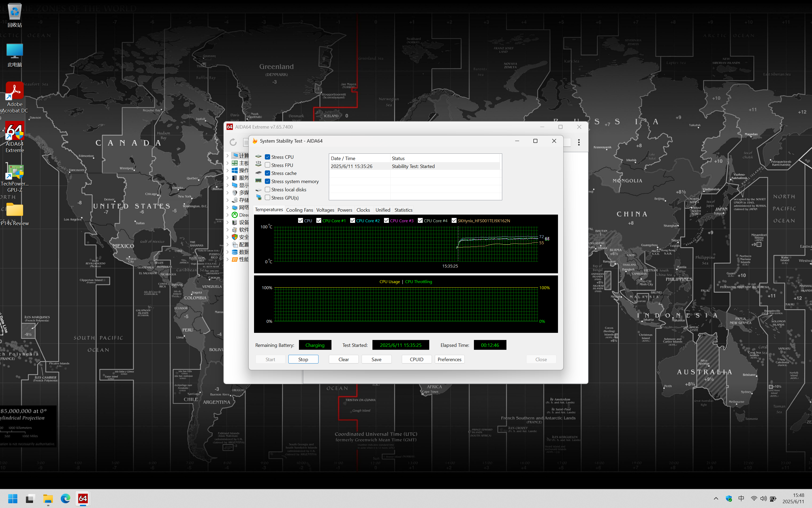Expand the 设备 tree node arrow
This screenshot has height=508, width=812.
[228, 222]
